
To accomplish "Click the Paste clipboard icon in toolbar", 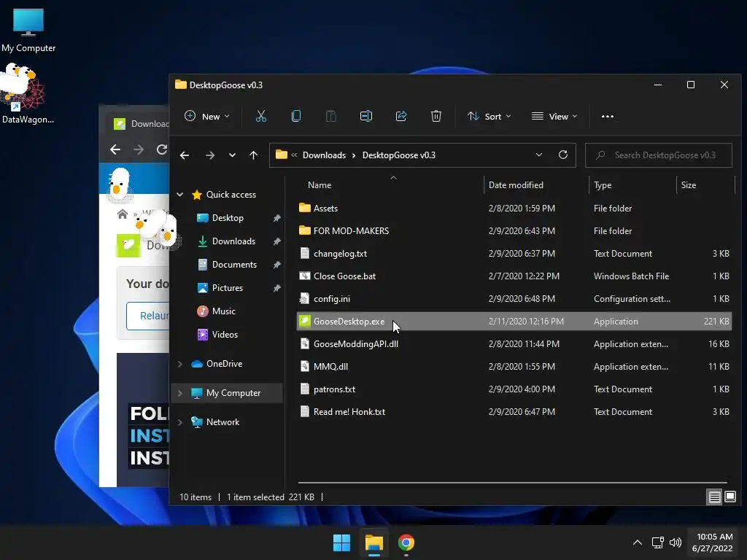I will (x=331, y=116).
